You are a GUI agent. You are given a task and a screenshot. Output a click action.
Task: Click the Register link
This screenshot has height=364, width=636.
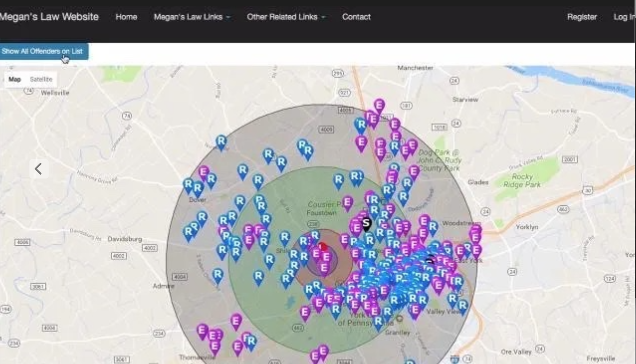click(x=582, y=17)
